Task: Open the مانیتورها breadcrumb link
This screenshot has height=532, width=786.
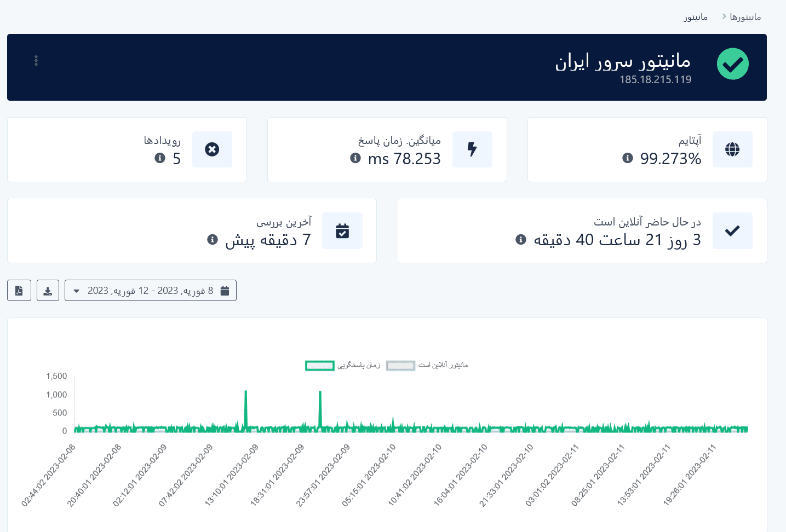Action: coord(746,16)
